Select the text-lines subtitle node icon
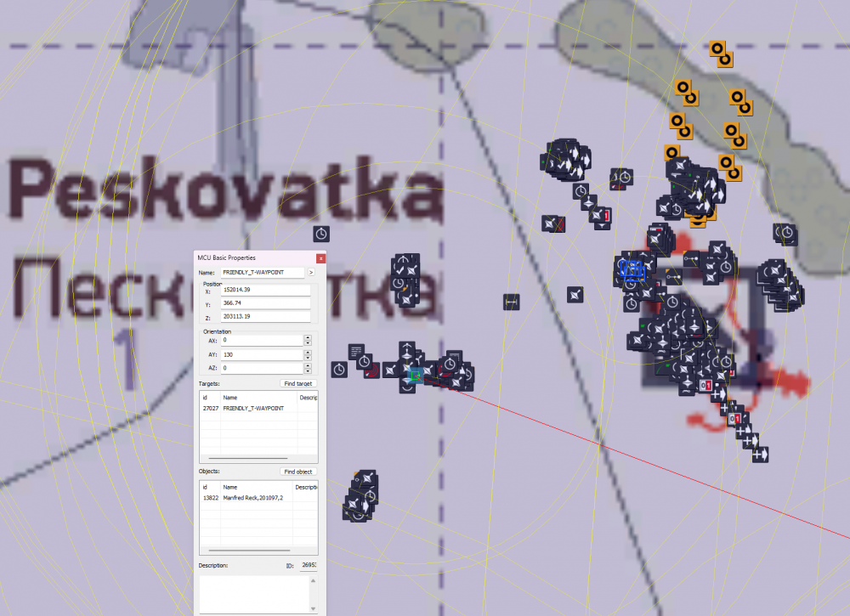Screen dimensions: 850x616 coord(356,351)
